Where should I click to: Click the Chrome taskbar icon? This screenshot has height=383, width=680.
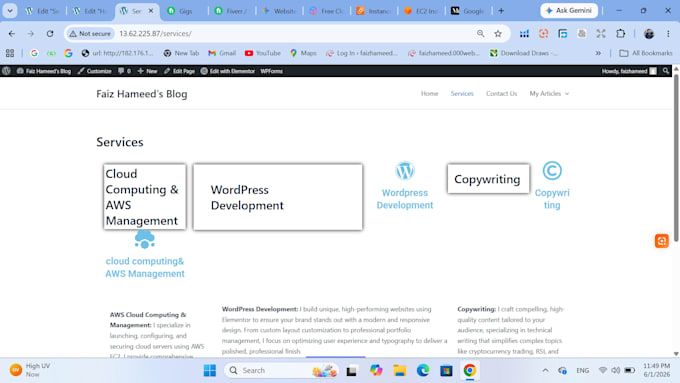[470, 370]
